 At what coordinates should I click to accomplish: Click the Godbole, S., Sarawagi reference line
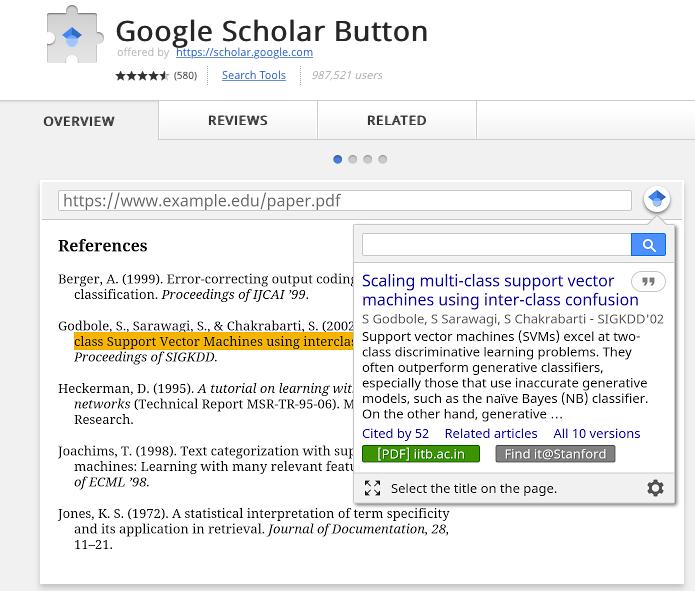[206, 326]
